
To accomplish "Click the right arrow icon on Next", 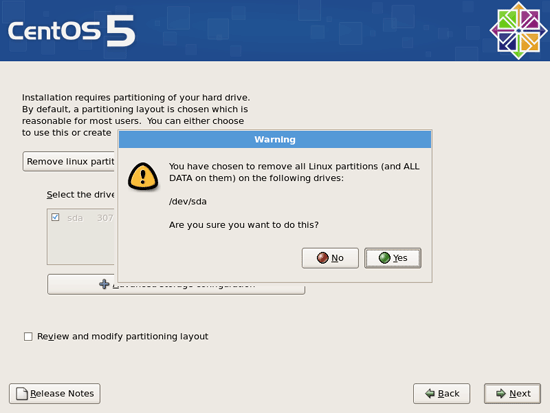I will click(x=501, y=393).
